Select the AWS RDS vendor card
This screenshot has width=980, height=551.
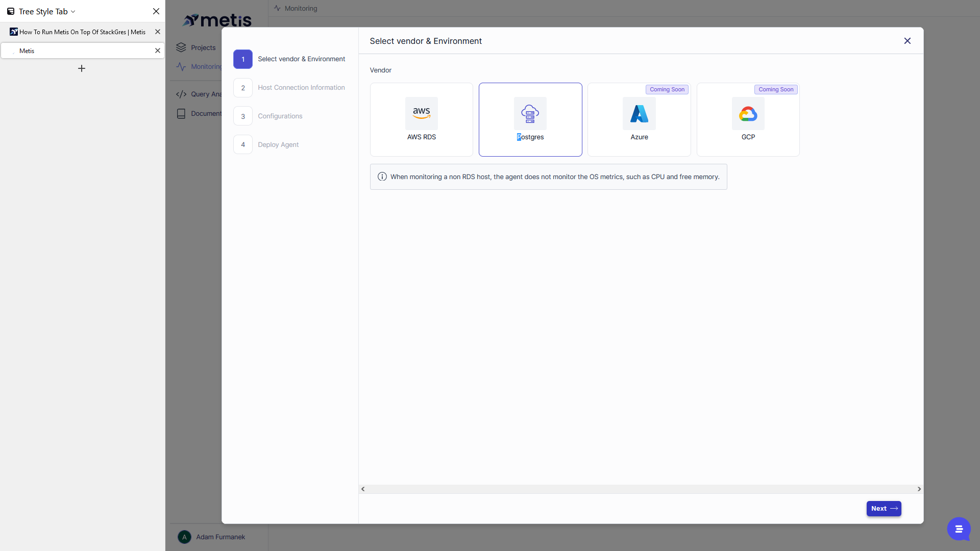click(x=421, y=119)
